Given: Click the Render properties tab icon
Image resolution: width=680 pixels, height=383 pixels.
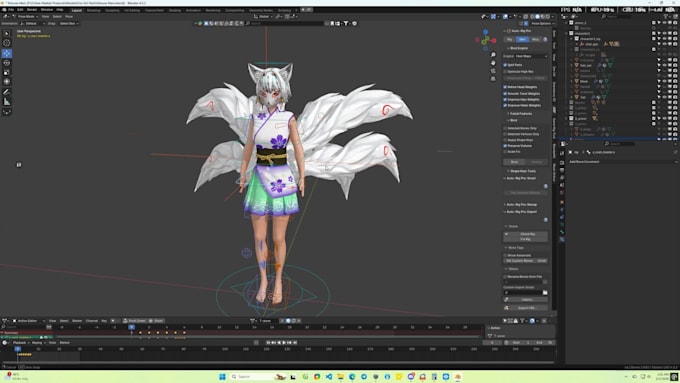Looking at the screenshot, I should (562, 163).
